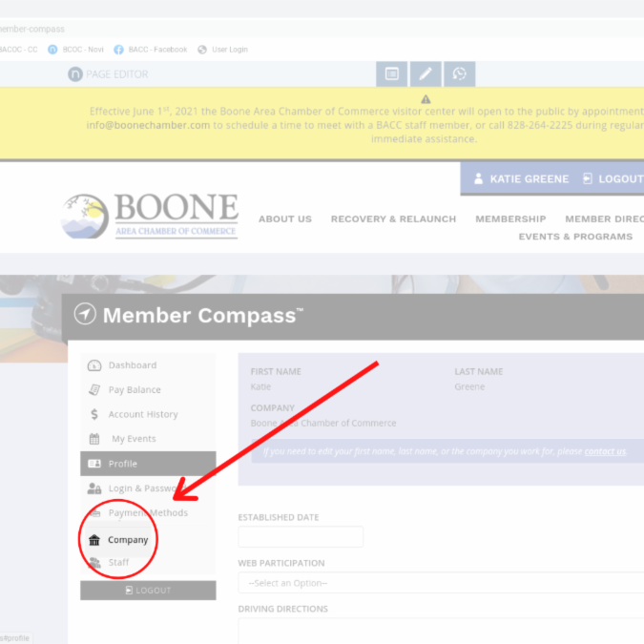Open Login & Password sidebar item
Viewport: 644px width, 644px height.
point(148,488)
